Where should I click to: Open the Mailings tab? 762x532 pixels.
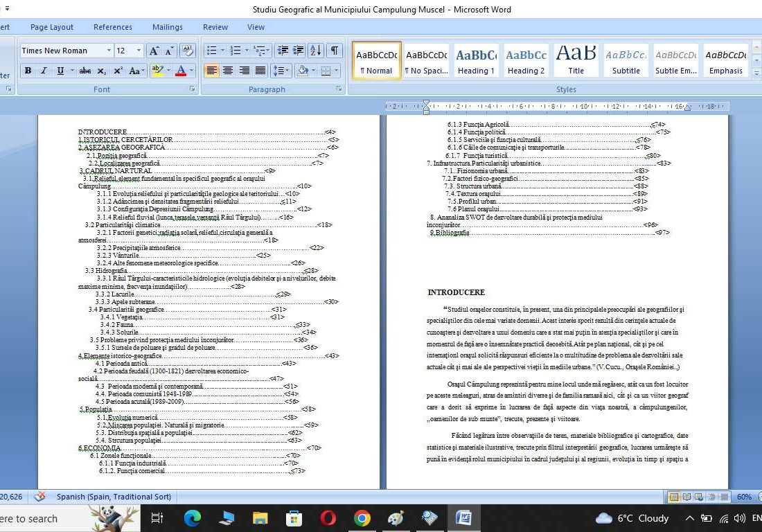point(167,27)
